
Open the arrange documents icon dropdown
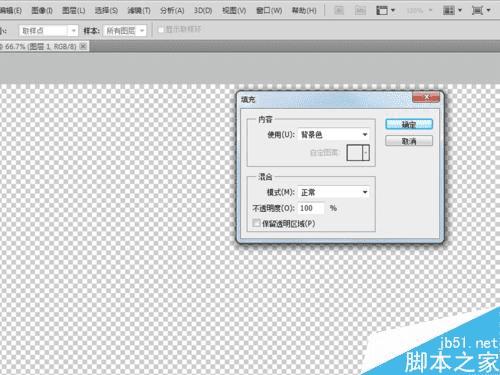point(452,10)
